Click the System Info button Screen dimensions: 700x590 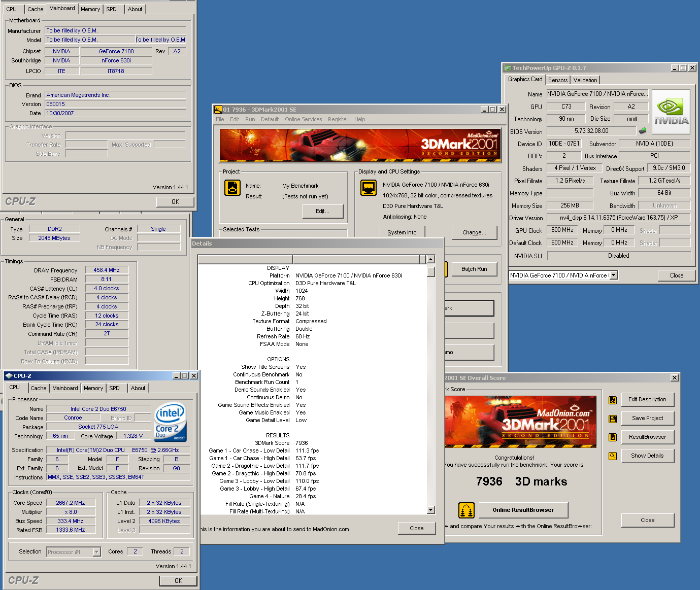click(x=402, y=232)
